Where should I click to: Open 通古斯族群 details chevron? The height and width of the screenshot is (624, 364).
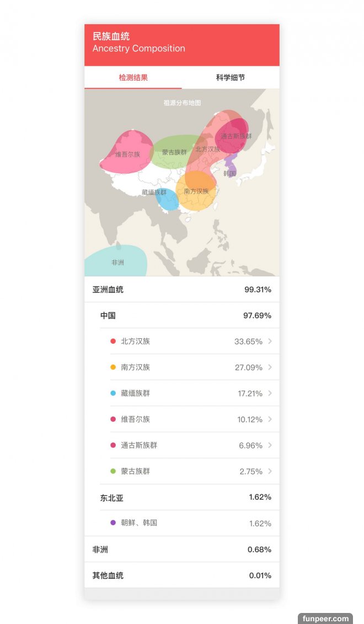(270, 445)
